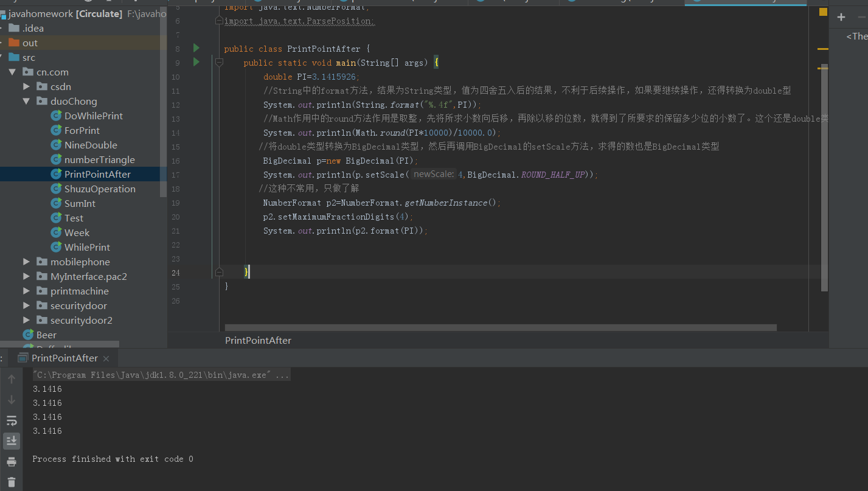
Task: Close the PrintPointAfter run tab
Action: pyautogui.click(x=106, y=359)
